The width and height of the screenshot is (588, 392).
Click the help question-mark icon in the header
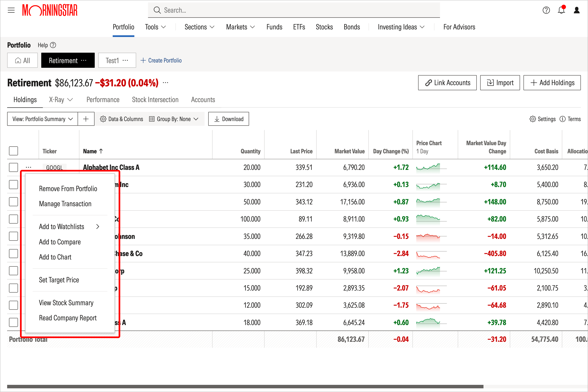click(546, 10)
